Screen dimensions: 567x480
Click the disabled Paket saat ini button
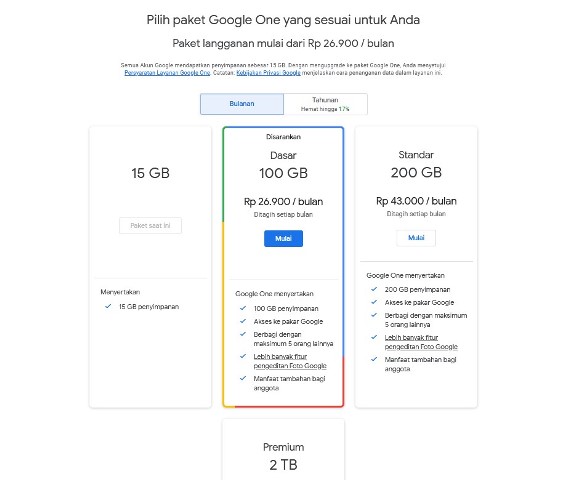pos(150,225)
